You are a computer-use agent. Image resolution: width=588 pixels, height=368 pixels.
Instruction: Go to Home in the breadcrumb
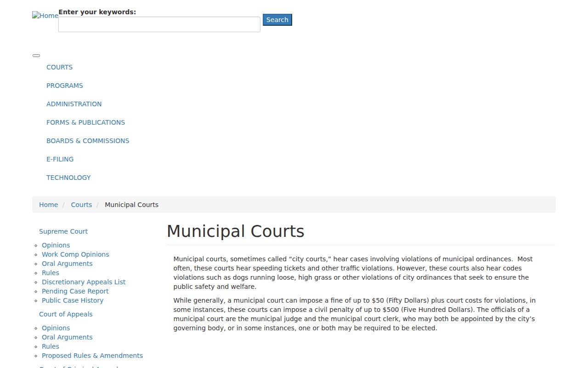pos(48,205)
